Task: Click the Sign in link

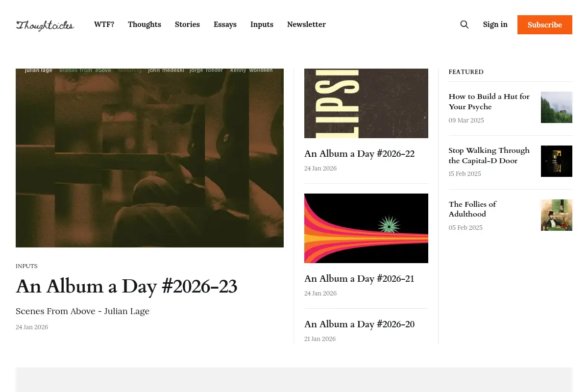Action: tap(495, 24)
